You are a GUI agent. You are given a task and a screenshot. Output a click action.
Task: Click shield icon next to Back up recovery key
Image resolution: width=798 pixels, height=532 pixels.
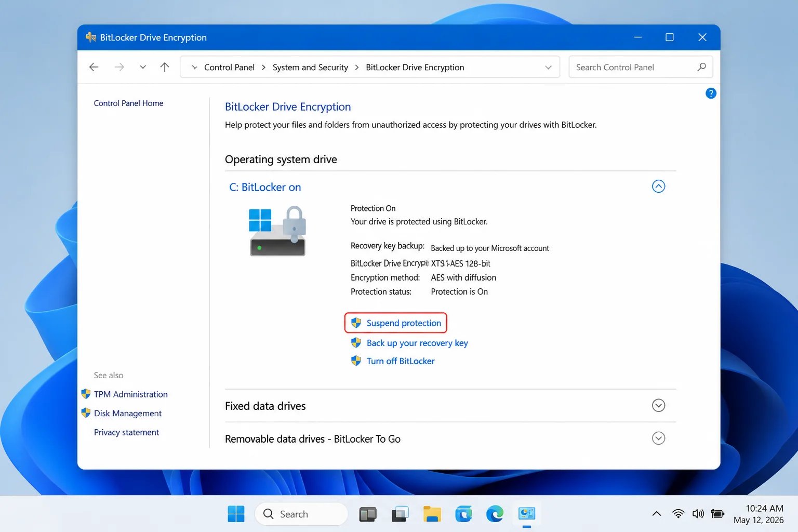click(x=356, y=343)
